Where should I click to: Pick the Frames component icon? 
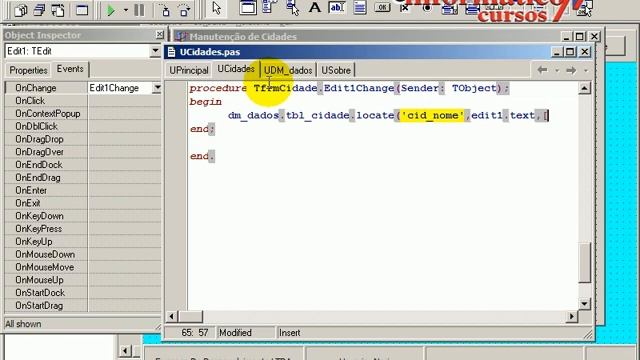248,7
